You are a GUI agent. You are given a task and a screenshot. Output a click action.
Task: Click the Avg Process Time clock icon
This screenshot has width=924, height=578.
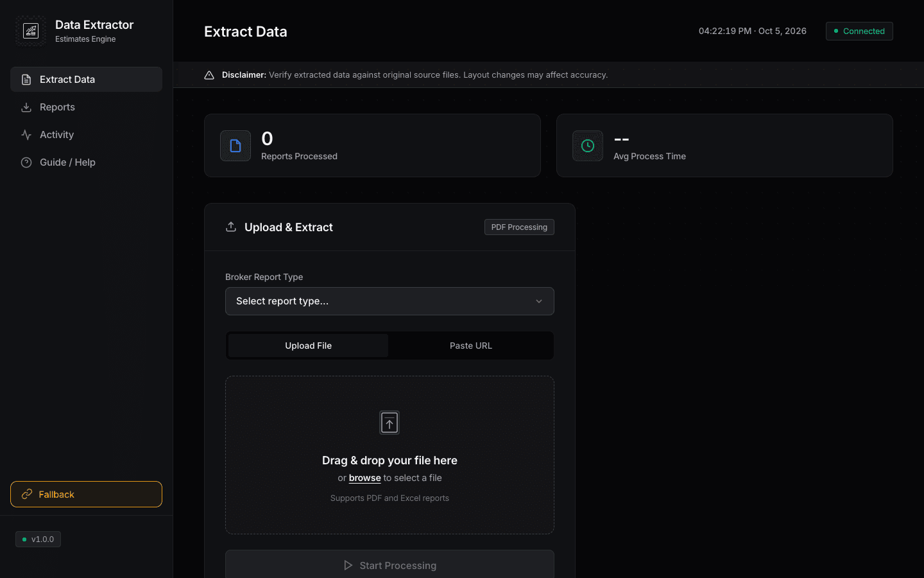point(588,146)
